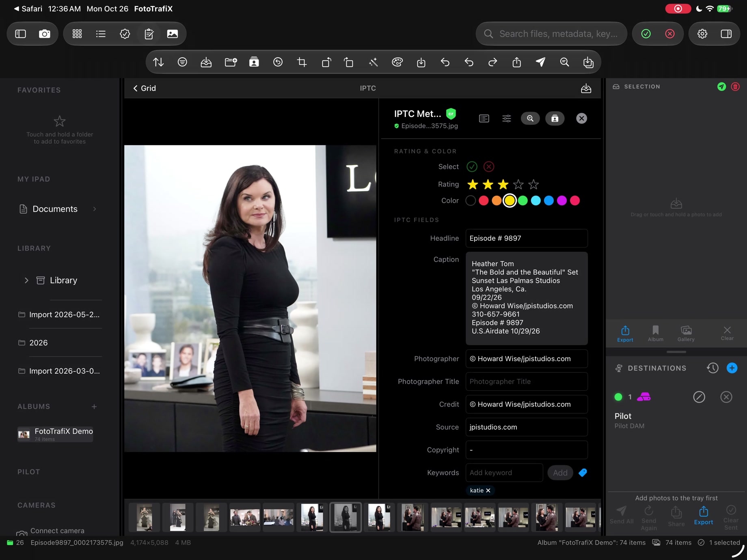Click the keyword tag icon next to Add

click(583, 473)
